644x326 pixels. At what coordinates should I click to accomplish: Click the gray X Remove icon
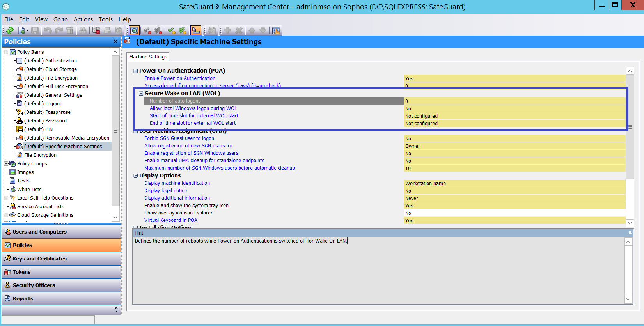tap(239, 30)
